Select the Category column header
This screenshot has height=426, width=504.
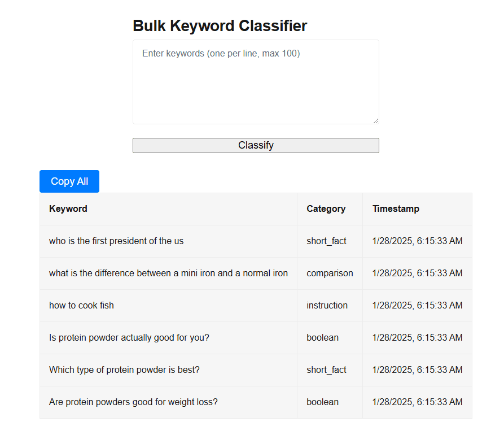click(326, 208)
